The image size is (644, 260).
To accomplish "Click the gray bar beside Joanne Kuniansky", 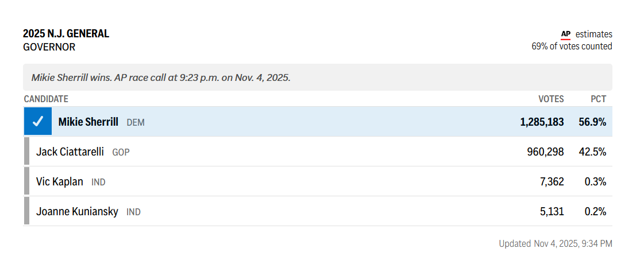I will (26, 211).
